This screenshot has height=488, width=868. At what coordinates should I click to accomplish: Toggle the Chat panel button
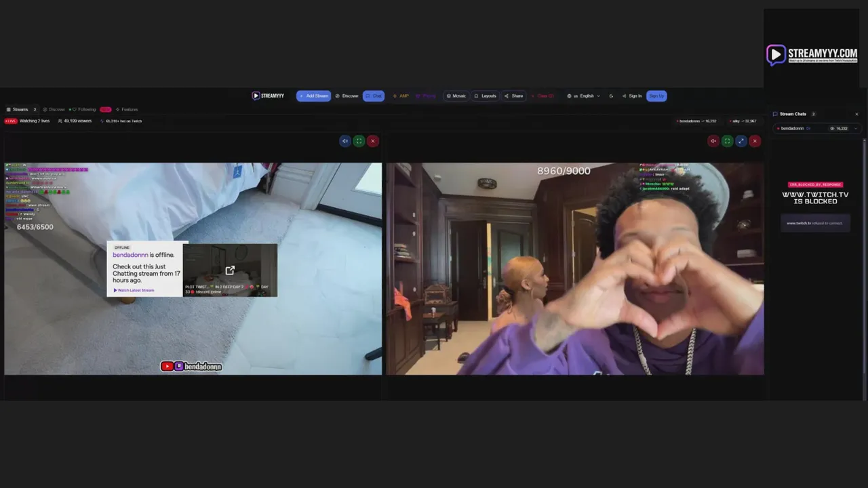tap(374, 96)
